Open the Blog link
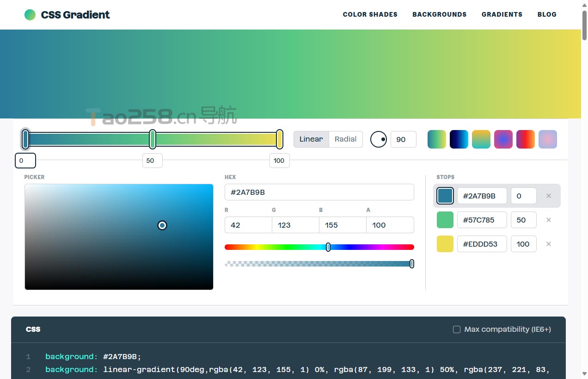This screenshot has width=588, height=379. tap(547, 14)
